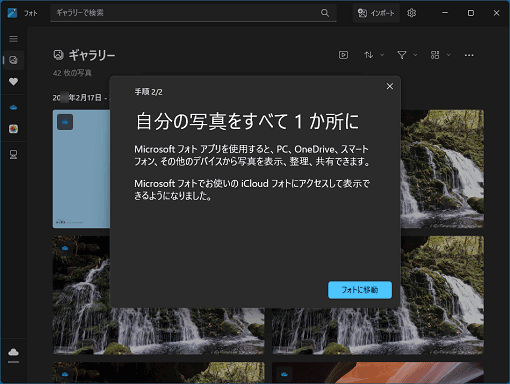
Task: Open the hamburger navigation menu
Action: [13, 39]
